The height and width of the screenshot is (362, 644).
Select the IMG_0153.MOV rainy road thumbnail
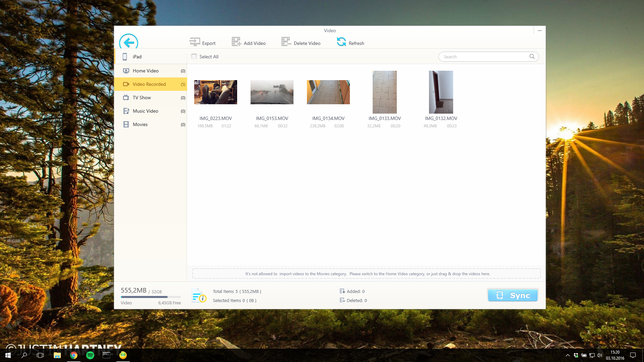[272, 92]
